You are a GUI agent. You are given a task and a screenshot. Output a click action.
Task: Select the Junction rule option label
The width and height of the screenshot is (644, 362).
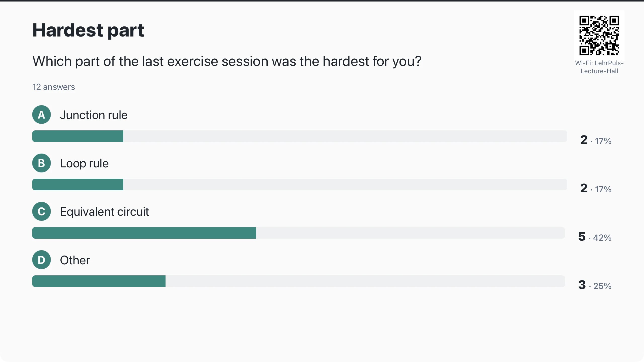coord(94,115)
